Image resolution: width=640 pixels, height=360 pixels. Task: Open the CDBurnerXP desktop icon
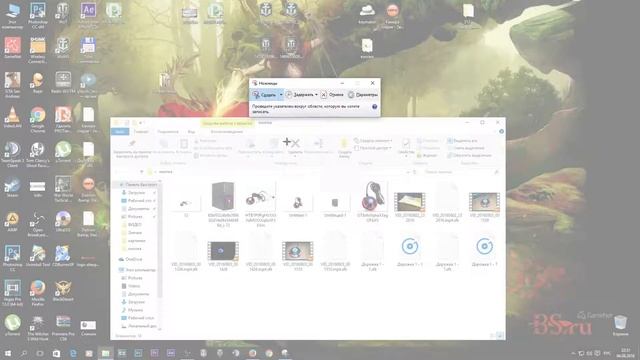[x=63, y=253]
